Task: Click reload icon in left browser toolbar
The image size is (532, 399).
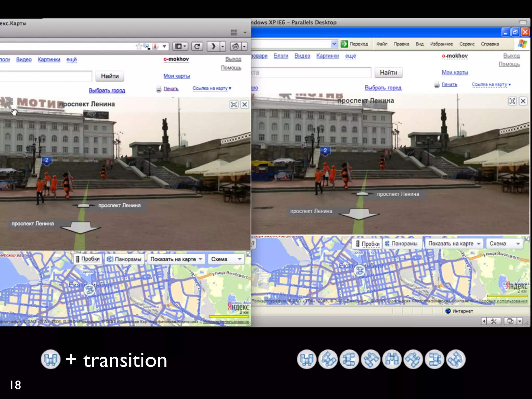Action: tap(197, 46)
